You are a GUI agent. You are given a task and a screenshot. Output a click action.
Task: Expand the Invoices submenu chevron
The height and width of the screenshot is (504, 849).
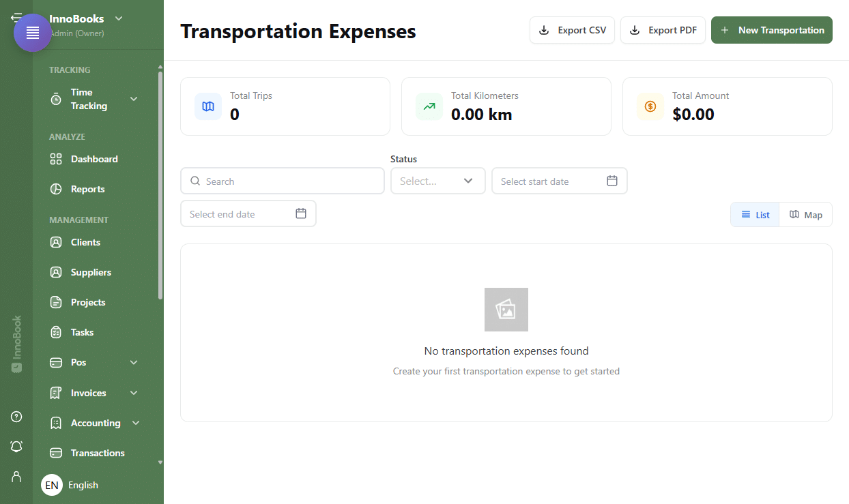[134, 393]
